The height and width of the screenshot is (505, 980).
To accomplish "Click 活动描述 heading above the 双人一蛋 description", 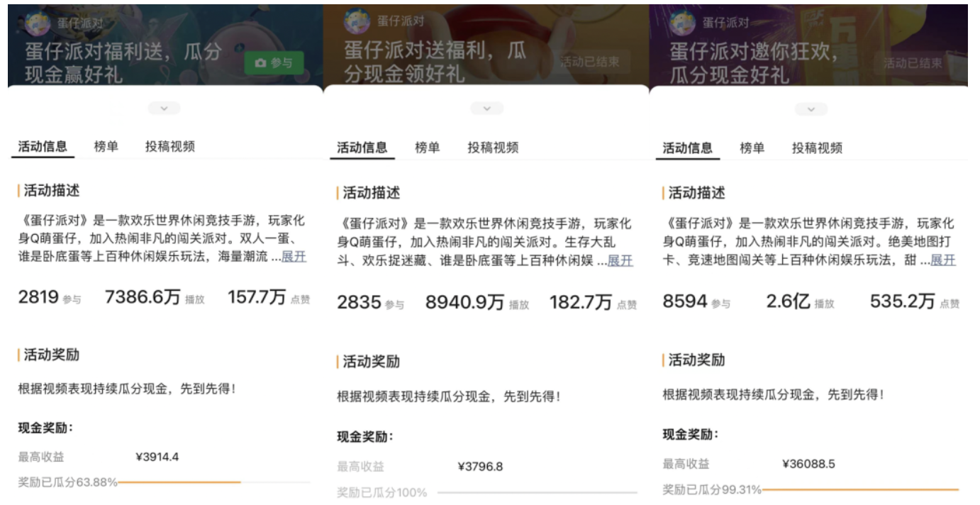I will click(x=51, y=190).
